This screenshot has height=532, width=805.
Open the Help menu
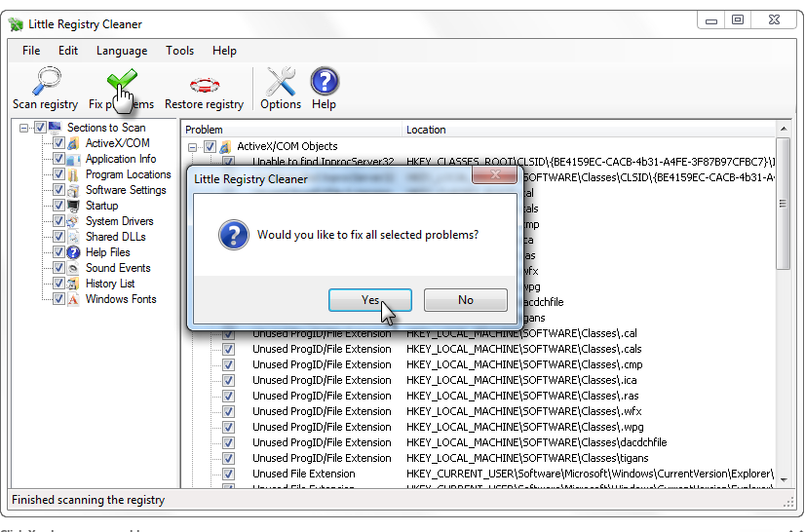point(224,51)
